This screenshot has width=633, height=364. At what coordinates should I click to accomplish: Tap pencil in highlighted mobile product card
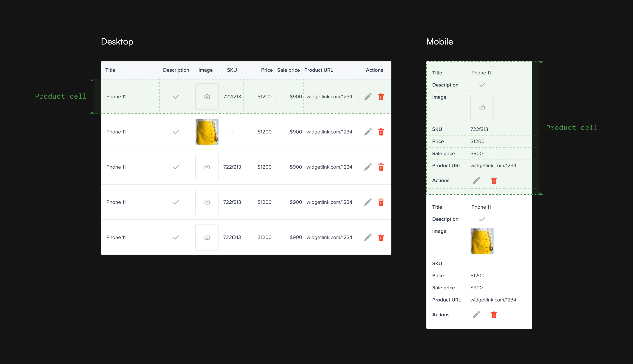pos(476,180)
